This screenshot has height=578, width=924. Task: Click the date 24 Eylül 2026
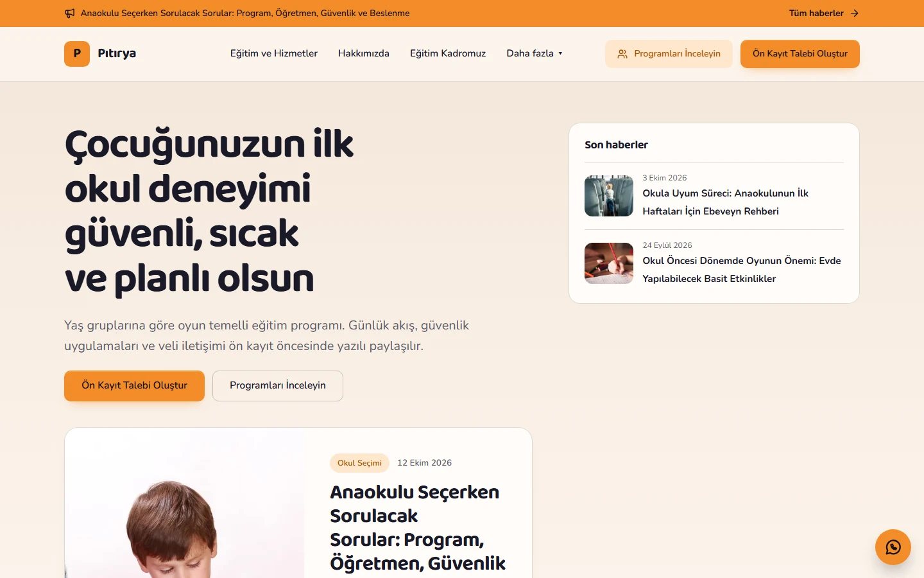click(x=667, y=245)
